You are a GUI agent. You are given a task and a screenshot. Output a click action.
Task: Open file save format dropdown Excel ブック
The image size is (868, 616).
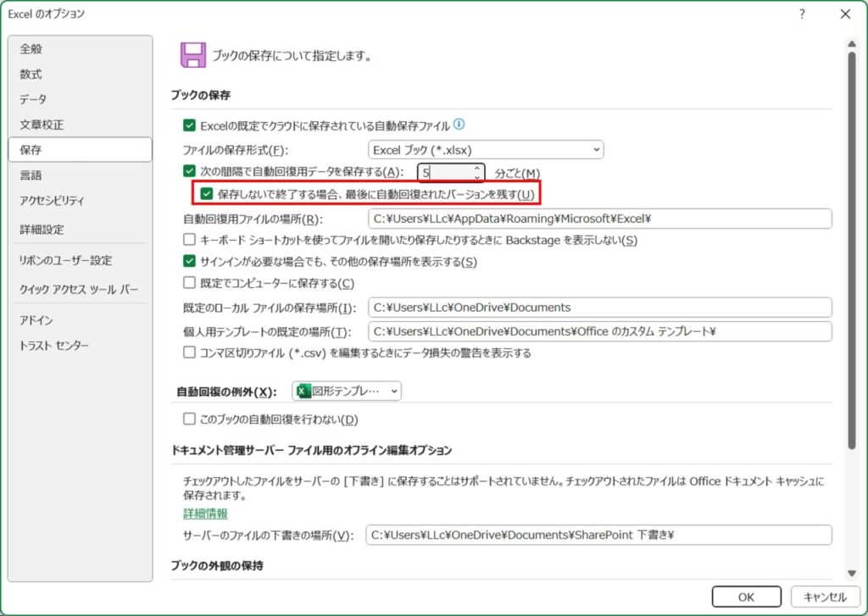click(486, 149)
